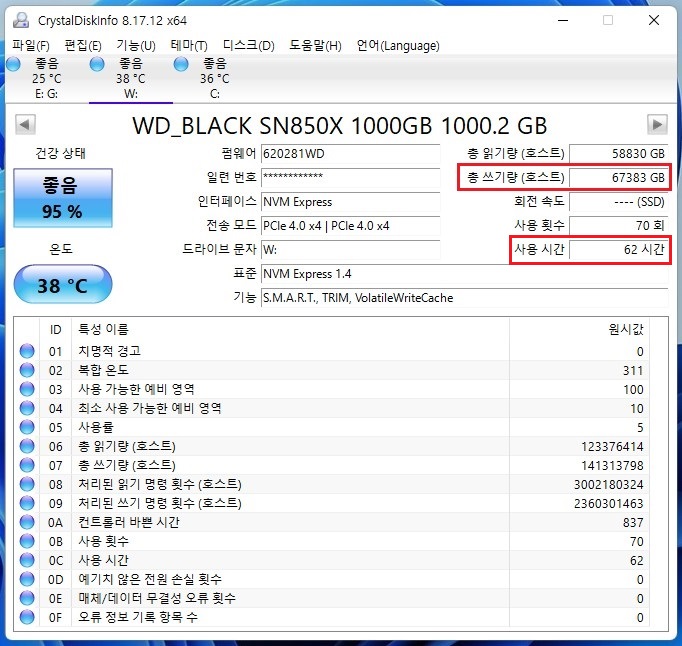Click the 건강 상태 label
This screenshot has width=682, height=646.
[60, 153]
